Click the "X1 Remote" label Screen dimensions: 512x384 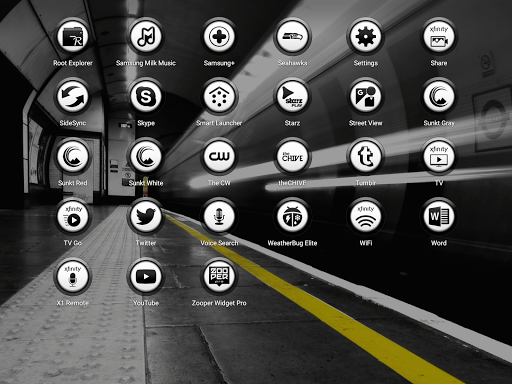click(x=73, y=303)
